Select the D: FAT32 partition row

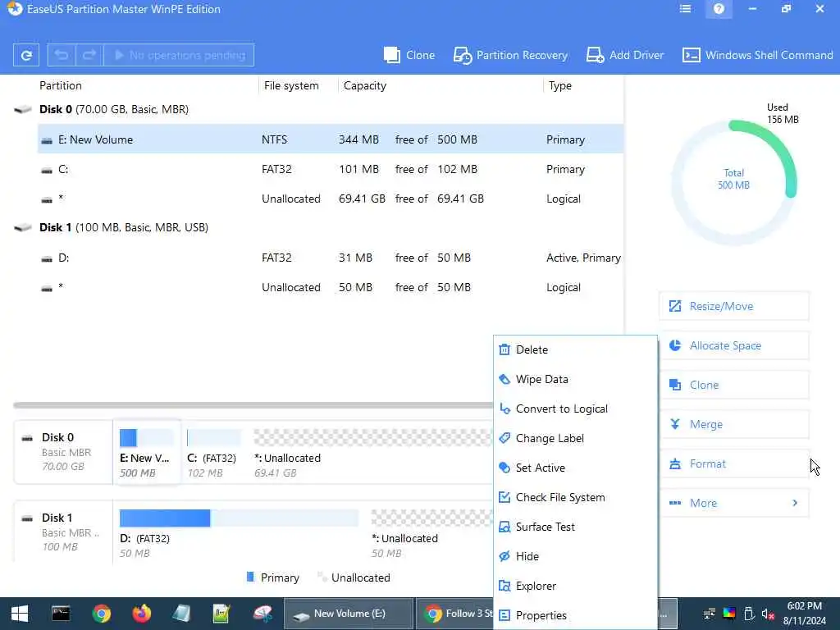click(x=330, y=258)
